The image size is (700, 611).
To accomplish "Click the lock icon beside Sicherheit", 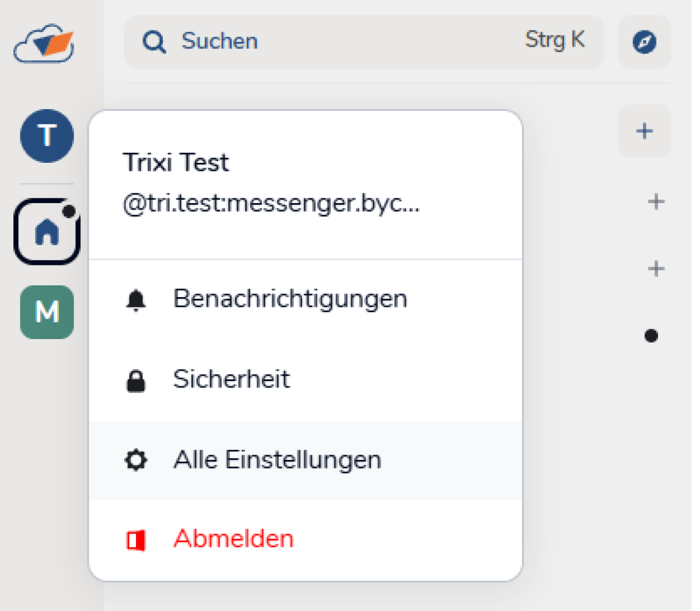I will pos(136,380).
